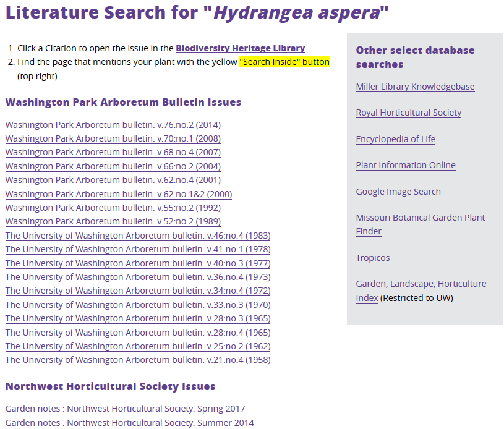Open UW Arboretum bulletin v.33:no.3 (1970)
Image resolution: width=504 pixels, height=429 pixels.
(x=138, y=305)
